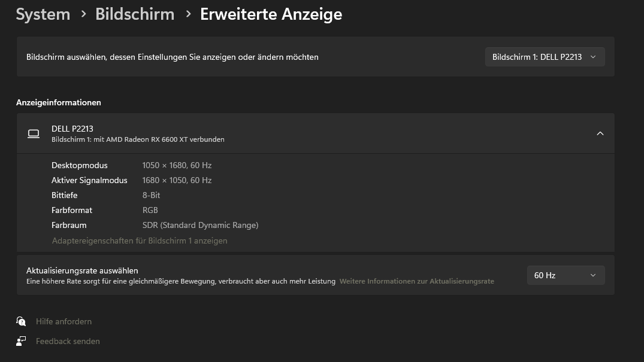Click the Erweiterte Anzeige breadcrumb title
644x362 pixels.
(x=271, y=14)
